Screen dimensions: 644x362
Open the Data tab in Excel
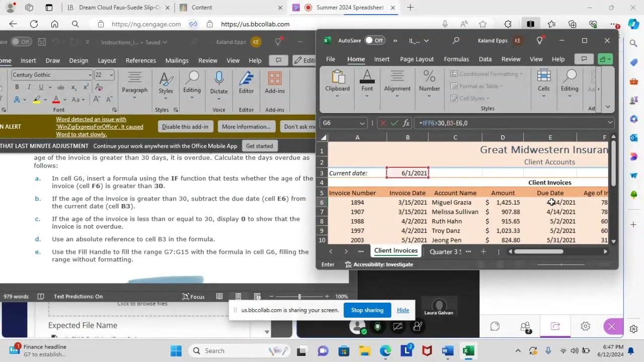485,59
